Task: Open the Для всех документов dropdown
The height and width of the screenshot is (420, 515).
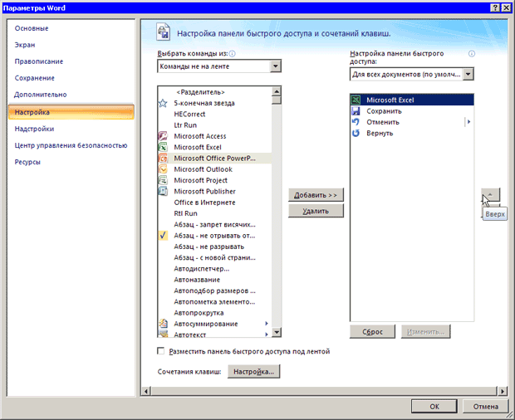Action: (468, 74)
